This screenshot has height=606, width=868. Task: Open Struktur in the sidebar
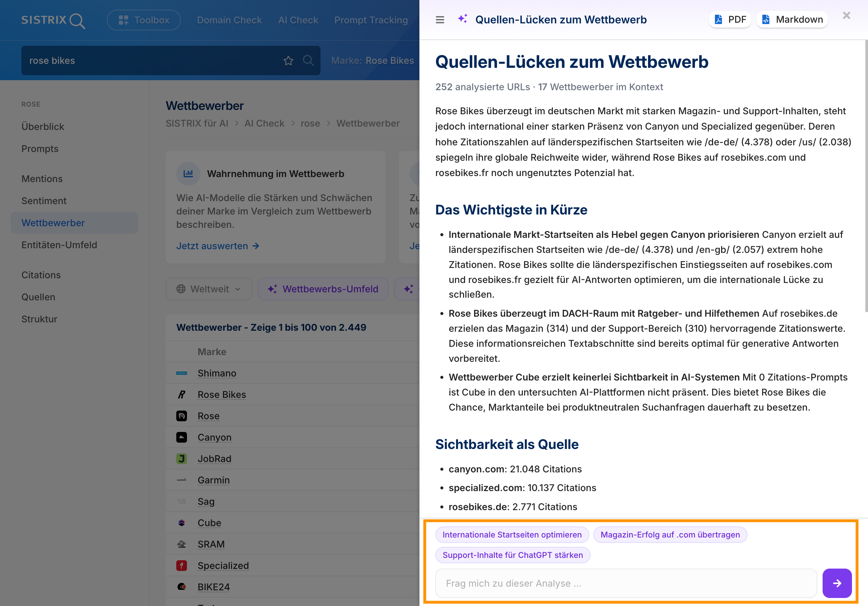point(39,319)
